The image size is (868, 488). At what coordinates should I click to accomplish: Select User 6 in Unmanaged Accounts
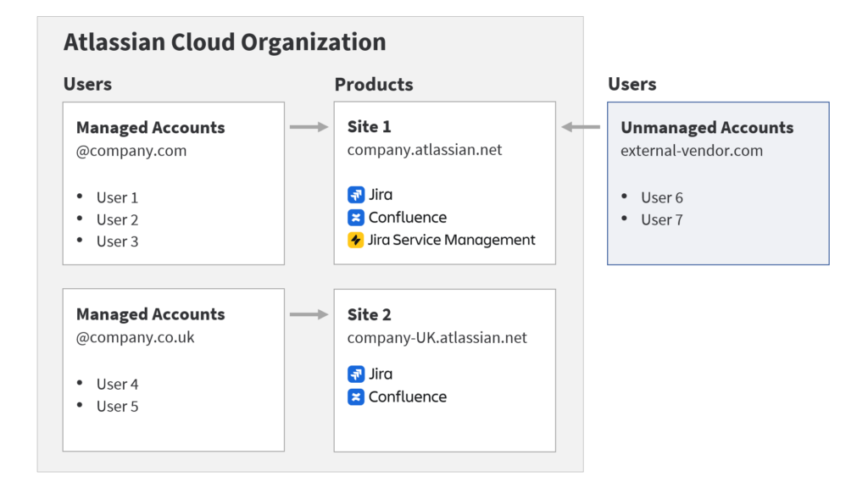(x=661, y=197)
